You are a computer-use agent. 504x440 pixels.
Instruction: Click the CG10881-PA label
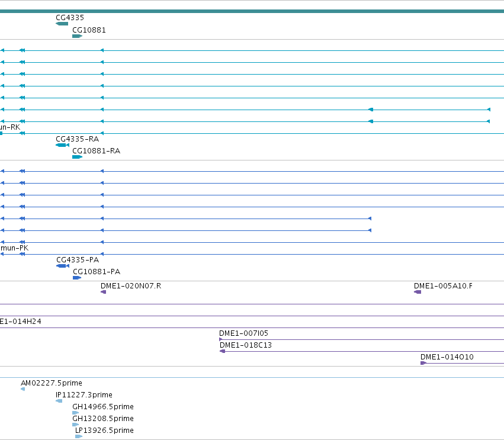point(97,272)
